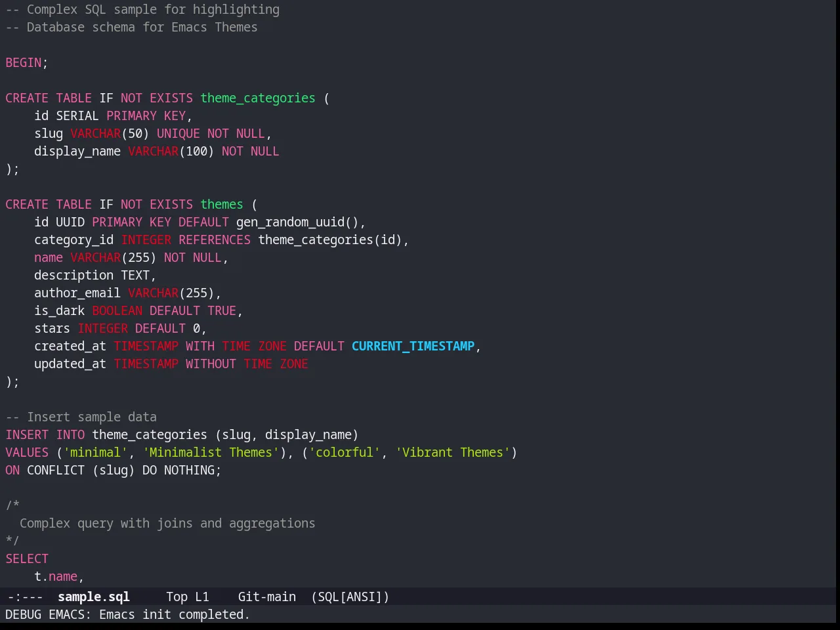Click 'minimal' string literal
Screen dimensions: 840x630
pos(95,452)
